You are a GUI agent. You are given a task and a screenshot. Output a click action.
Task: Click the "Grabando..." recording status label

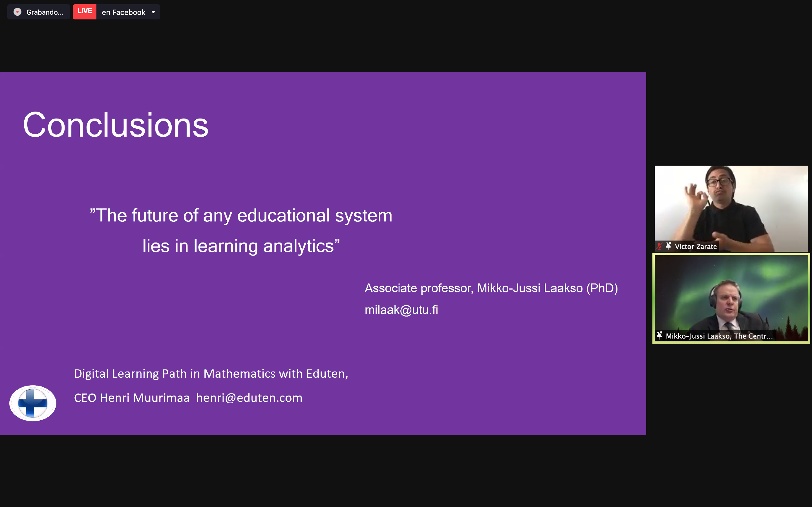tap(45, 12)
